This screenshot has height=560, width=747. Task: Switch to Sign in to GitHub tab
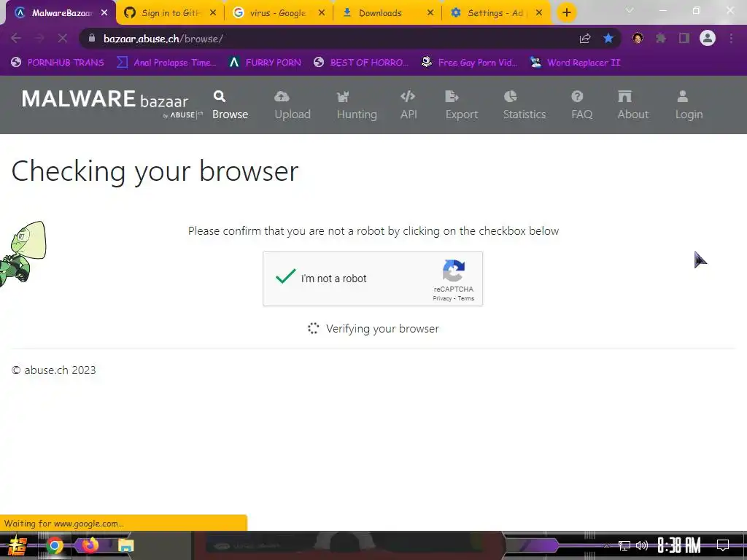(x=170, y=13)
